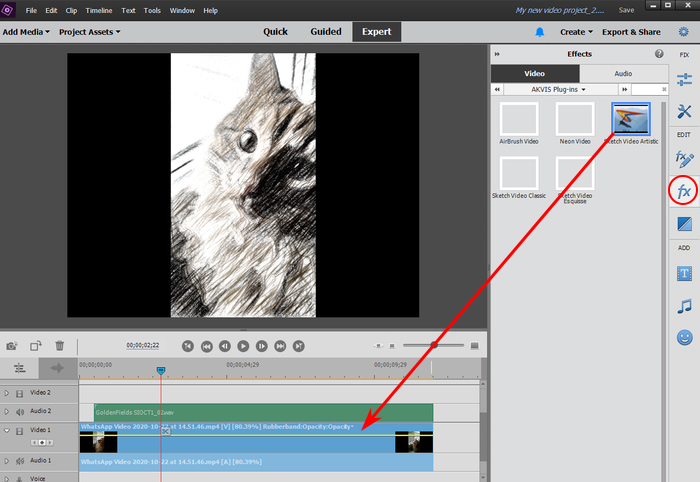Open the Titles and Text icon
This screenshot has width=700, height=482.
pos(684,273)
